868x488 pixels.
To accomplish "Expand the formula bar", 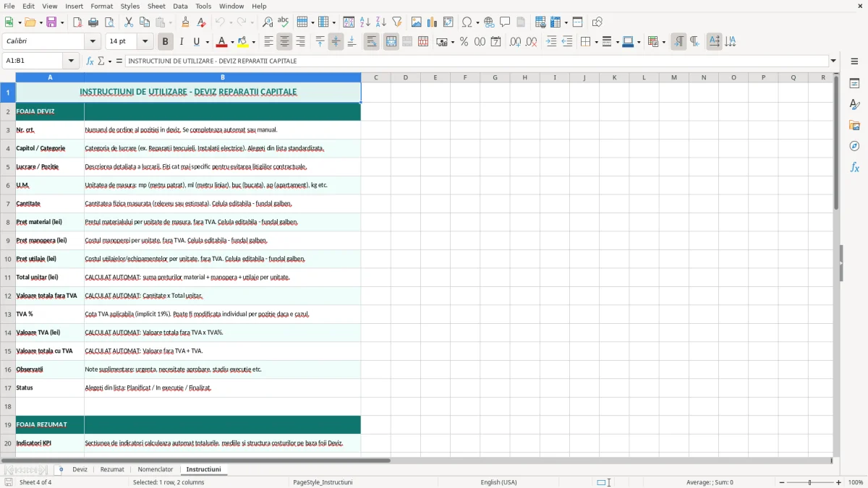I will click(x=834, y=61).
